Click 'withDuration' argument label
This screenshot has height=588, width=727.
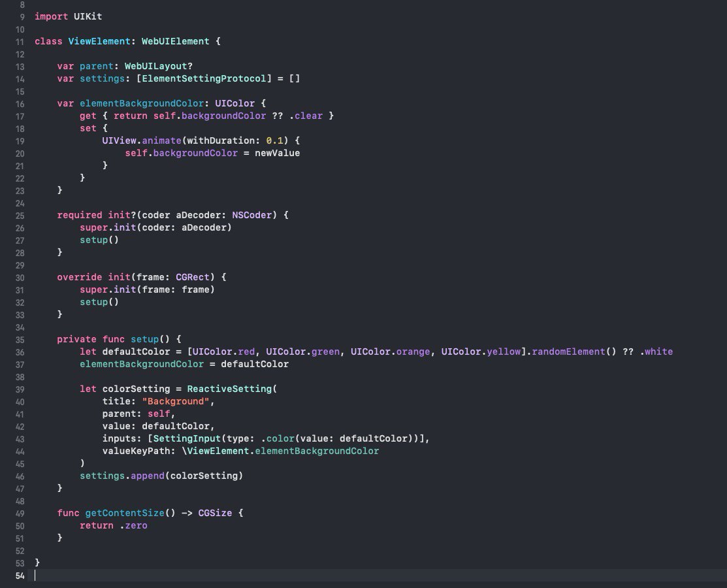coord(221,140)
